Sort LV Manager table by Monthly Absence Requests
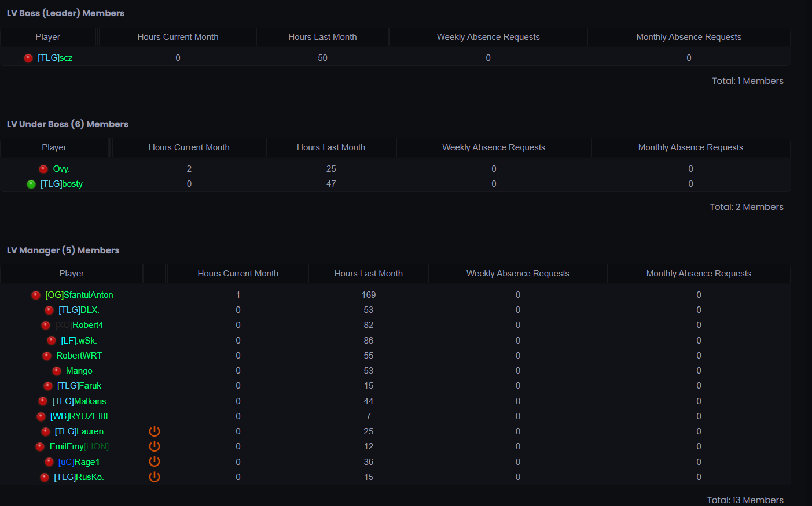This screenshot has height=506, width=812. [x=699, y=274]
